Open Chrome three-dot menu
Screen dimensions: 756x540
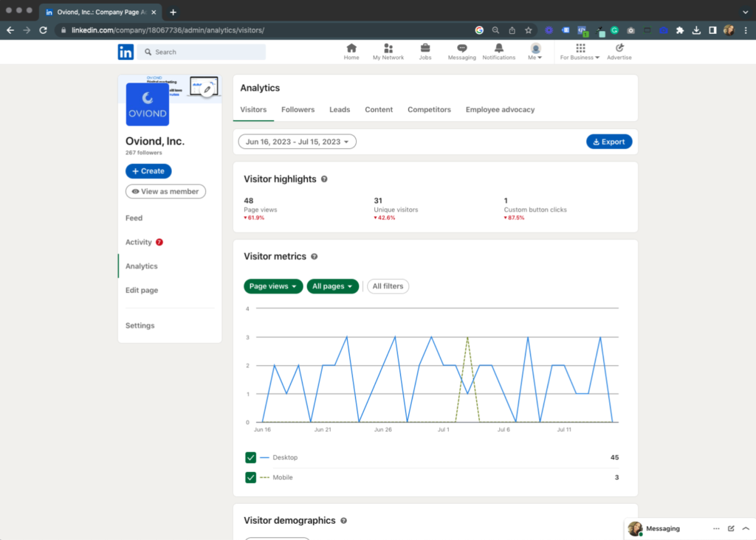[746, 30]
